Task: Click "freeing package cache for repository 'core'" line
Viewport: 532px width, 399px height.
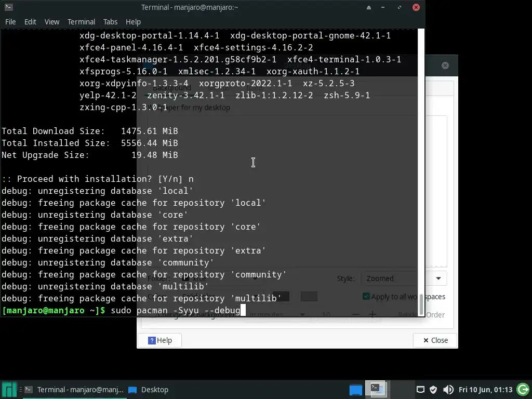Action: point(149,227)
